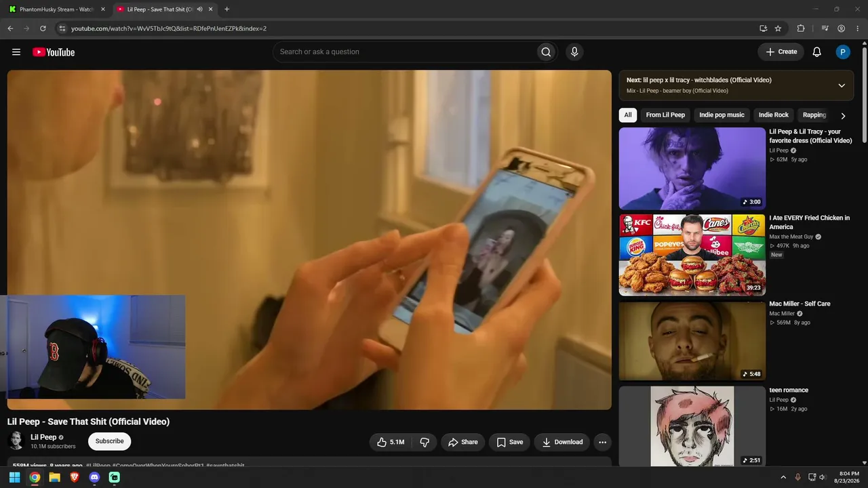
Task: Go to the YouTube home logo
Action: [54, 52]
